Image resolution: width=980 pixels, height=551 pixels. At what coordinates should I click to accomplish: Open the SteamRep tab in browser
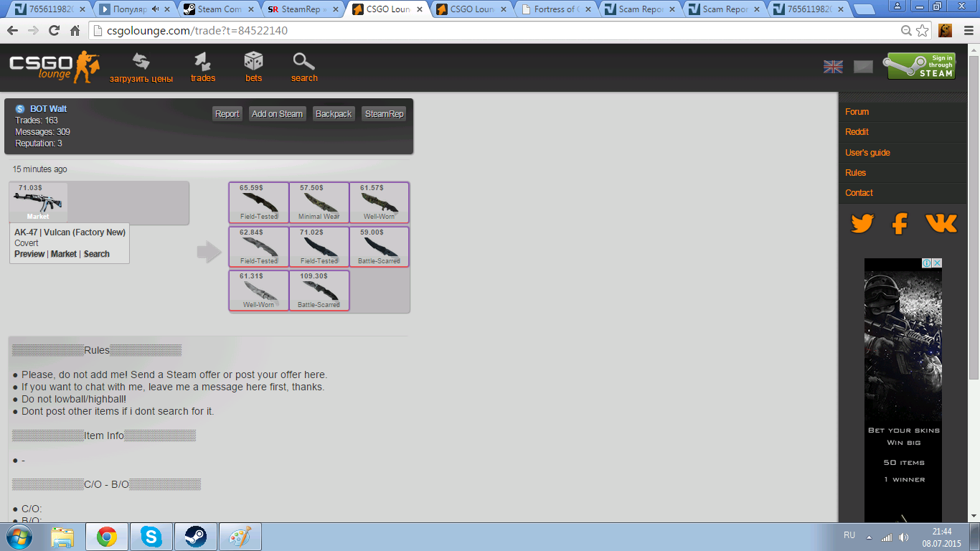coord(302,9)
